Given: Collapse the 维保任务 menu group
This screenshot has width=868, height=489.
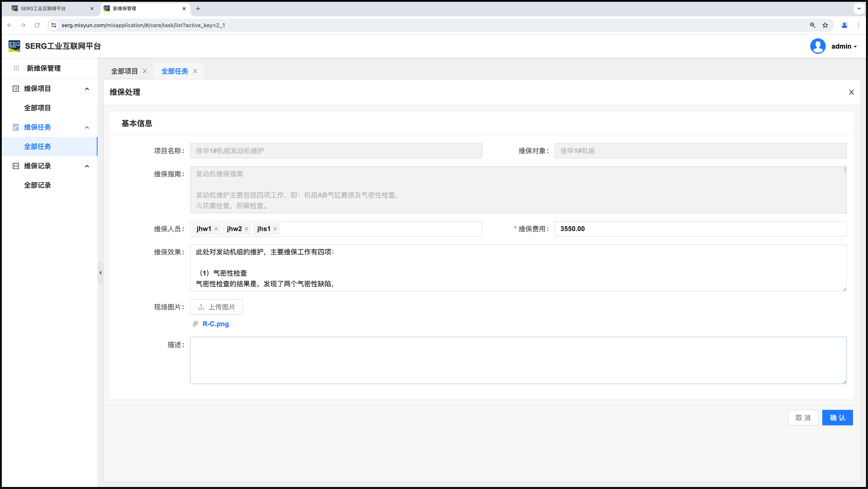Looking at the screenshot, I should coord(87,127).
